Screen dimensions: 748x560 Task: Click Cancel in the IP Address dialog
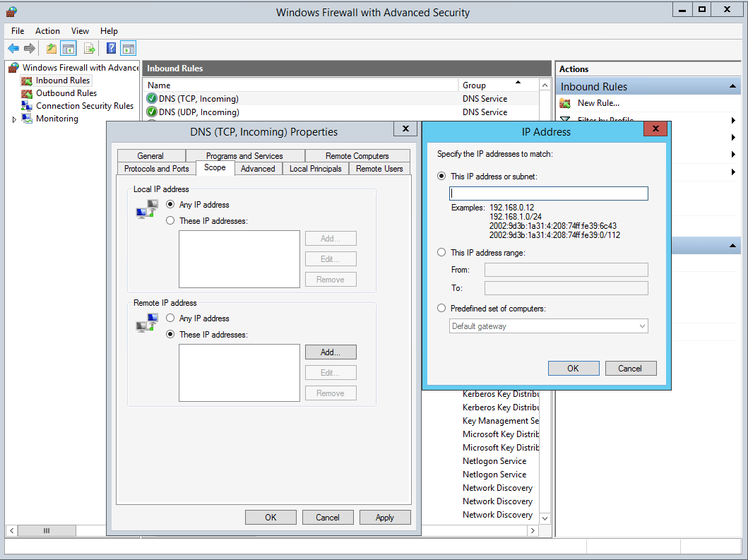click(x=631, y=368)
